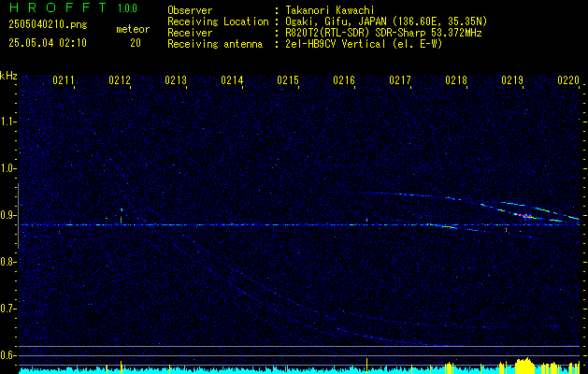This screenshot has height=374, width=588.
Task: Click the 0.6 kHz axis label
Action: [x=7, y=355]
